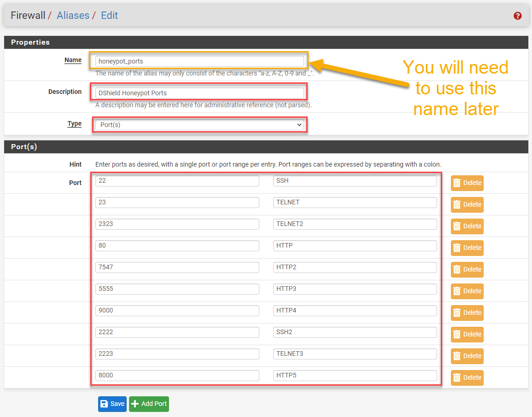The image size is (532, 417).
Task: Delete the TELNET port 23 entry
Action: 467,204
